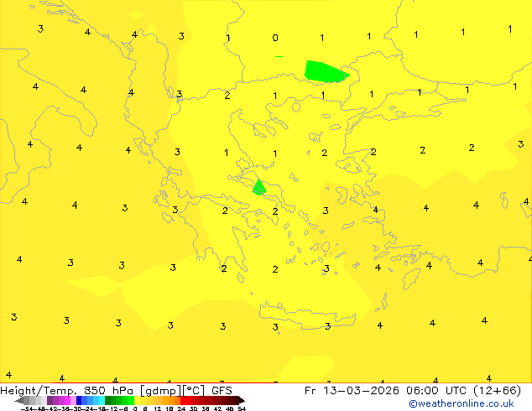
Task: Click the 0 temperature value on the map
Action: coord(275,38)
